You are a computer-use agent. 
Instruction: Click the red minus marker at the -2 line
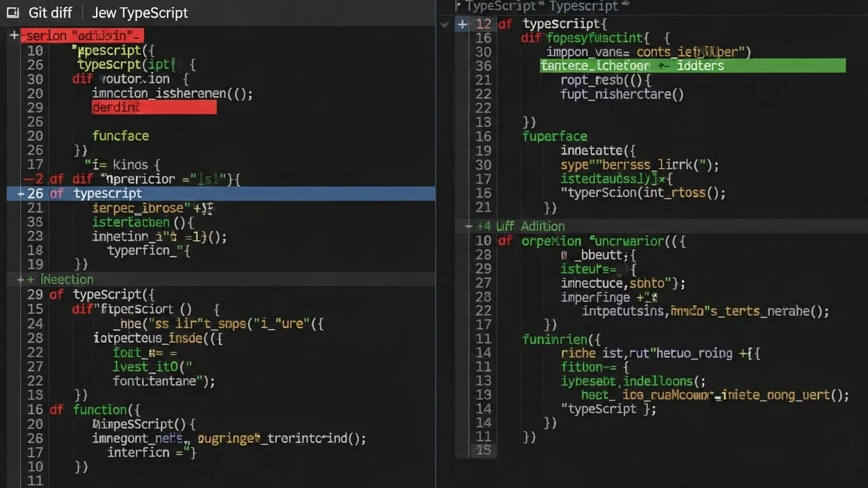click(27, 179)
